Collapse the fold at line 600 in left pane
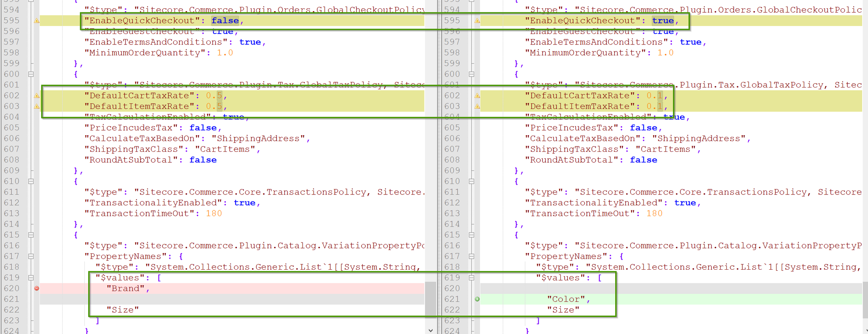This screenshot has width=868, height=334. [31, 74]
